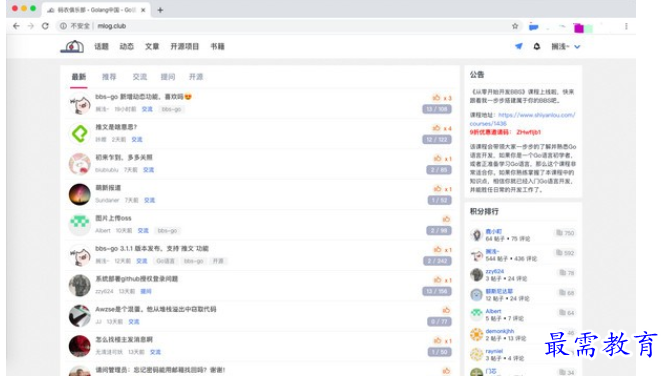Viewport: 666px width, 376px height.
Task: Open notifications bell icon
Action: (537, 46)
